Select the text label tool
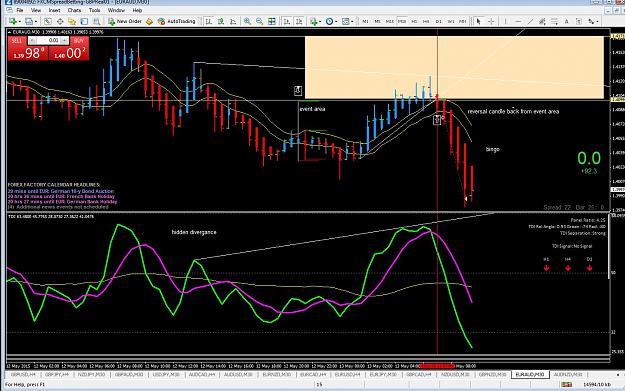Image resolution: width=625 pixels, height=391 pixels. pos(579,21)
